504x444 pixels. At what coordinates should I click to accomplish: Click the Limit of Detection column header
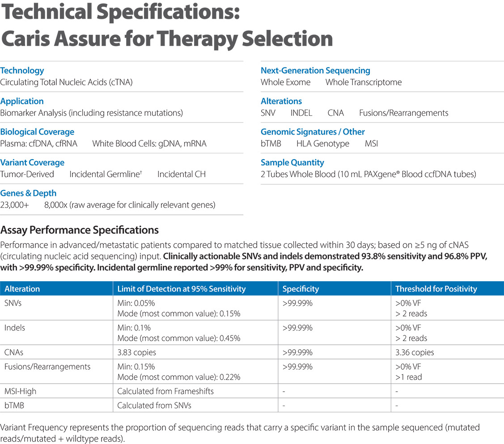pyautogui.click(x=181, y=289)
